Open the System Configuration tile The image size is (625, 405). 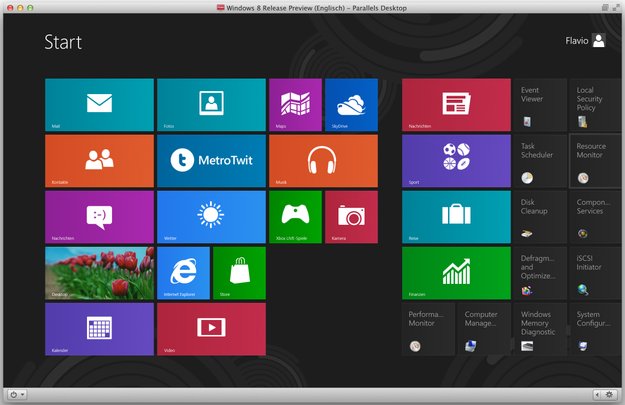[x=596, y=329]
